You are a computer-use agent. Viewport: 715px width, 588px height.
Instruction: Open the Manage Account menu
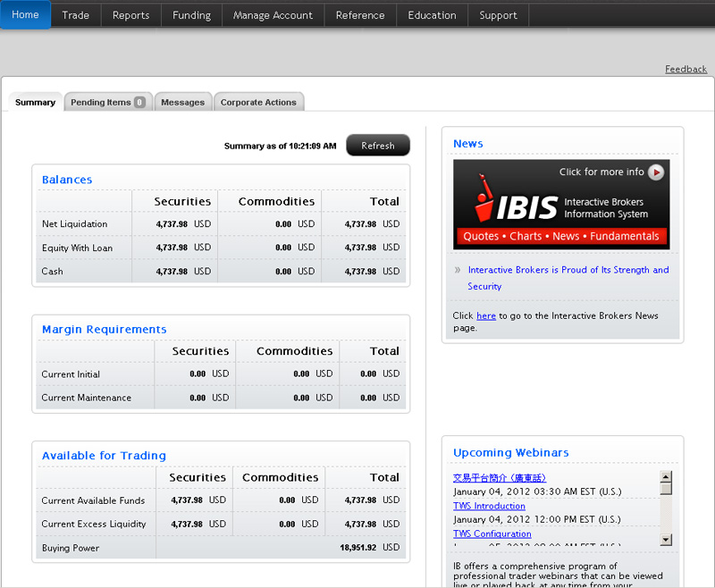[x=273, y=15]
